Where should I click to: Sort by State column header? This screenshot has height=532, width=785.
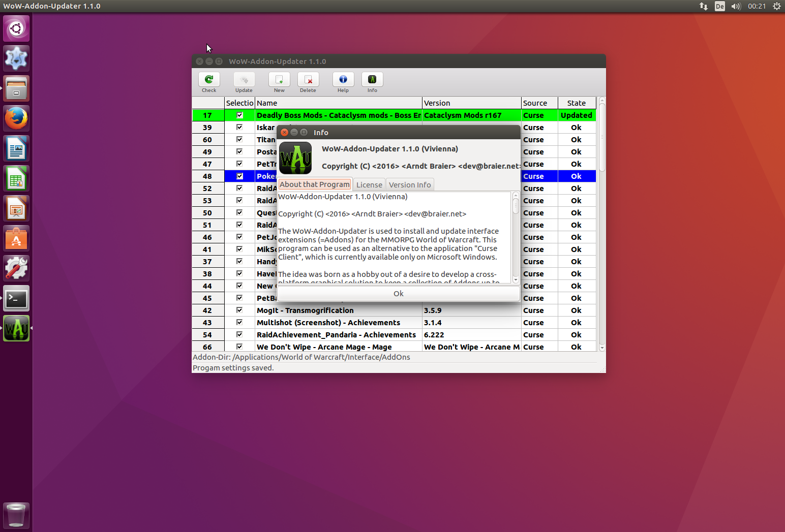click(x=577, y=103)
